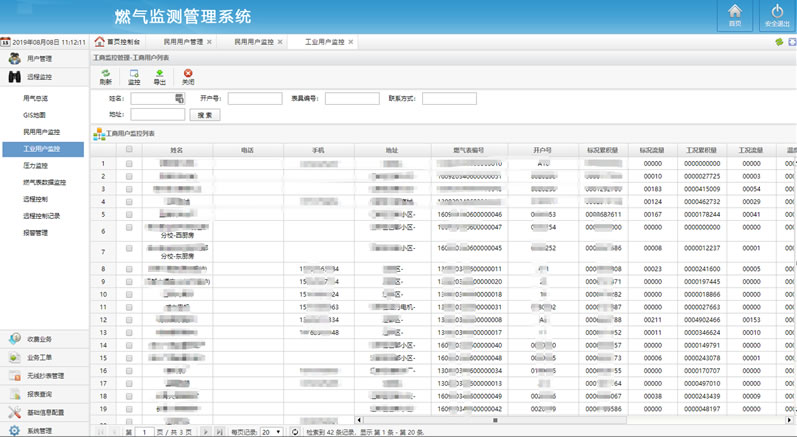Switch to the 民用用户管理 tab
This screenshot has width=797, height=437.
click(183, 42)
